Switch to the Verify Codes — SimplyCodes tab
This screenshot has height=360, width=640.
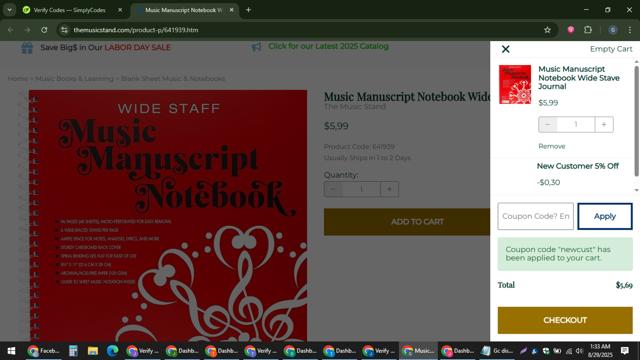[69, 10]
